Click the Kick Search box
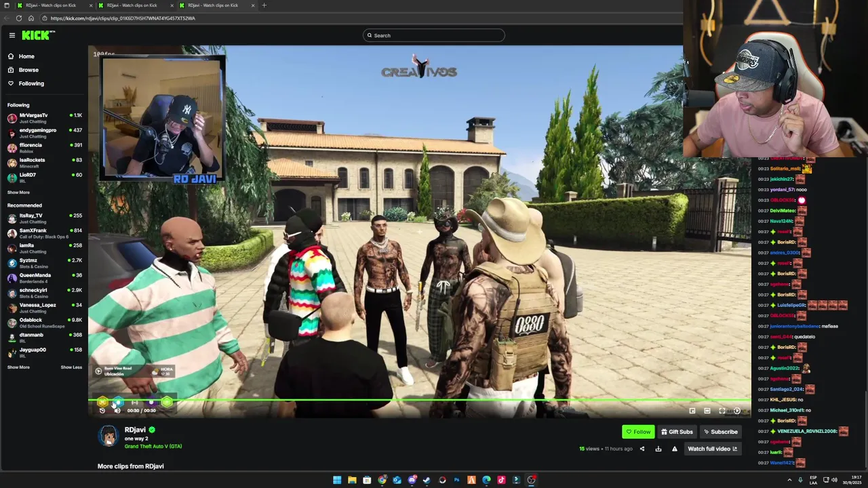This screenshot has height=488, width=868. (434, 35)
